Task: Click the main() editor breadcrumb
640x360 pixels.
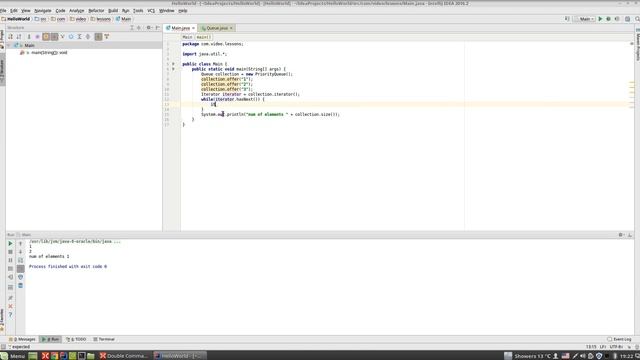Action: point(203,37)
